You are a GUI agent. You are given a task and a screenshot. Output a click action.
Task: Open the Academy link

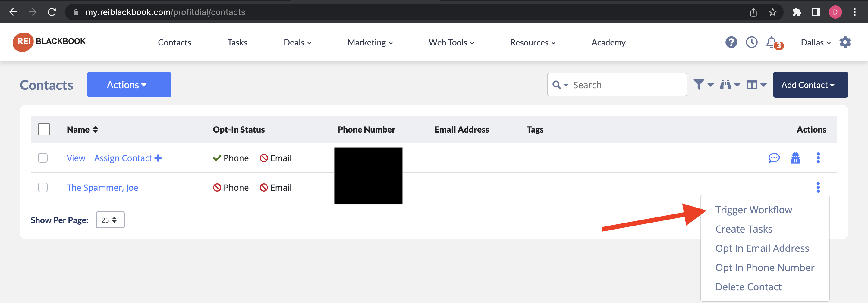coord(608,42)
